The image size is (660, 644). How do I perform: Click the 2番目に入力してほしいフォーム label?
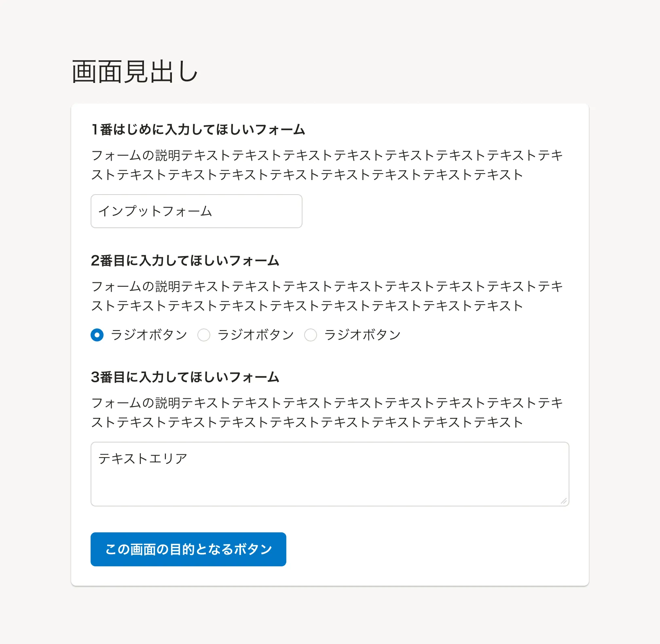click(185, 261)
